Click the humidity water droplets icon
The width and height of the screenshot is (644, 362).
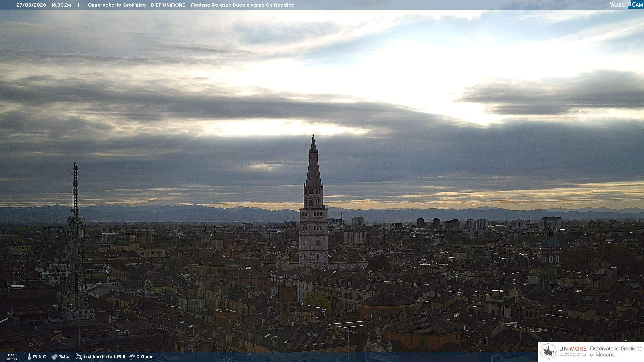coord(54,357)
